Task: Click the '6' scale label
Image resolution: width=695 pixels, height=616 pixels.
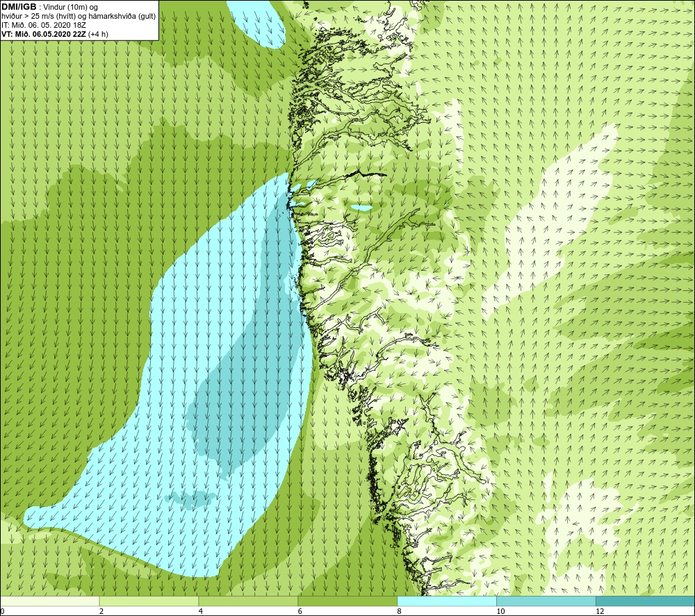Action: pos(300,611)
